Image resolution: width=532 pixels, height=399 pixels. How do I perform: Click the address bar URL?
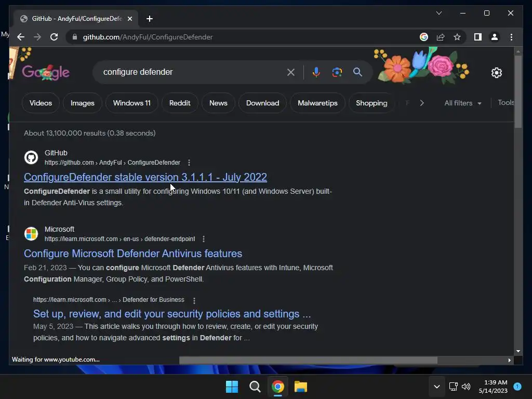coord(148,37)
